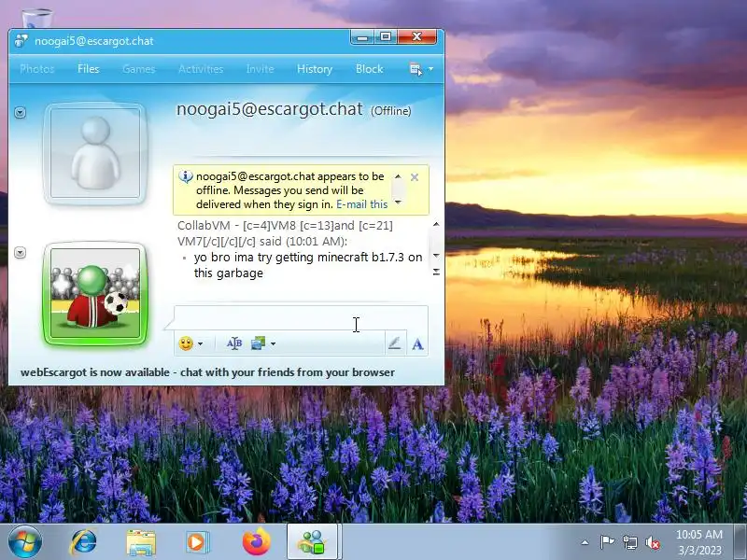Minimize the chat window

click(362, 36)
